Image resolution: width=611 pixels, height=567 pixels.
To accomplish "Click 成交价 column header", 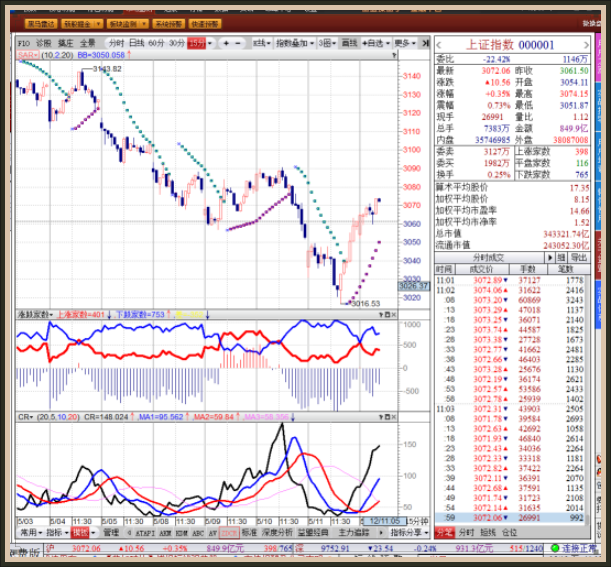I will click(x=481, y=269).
